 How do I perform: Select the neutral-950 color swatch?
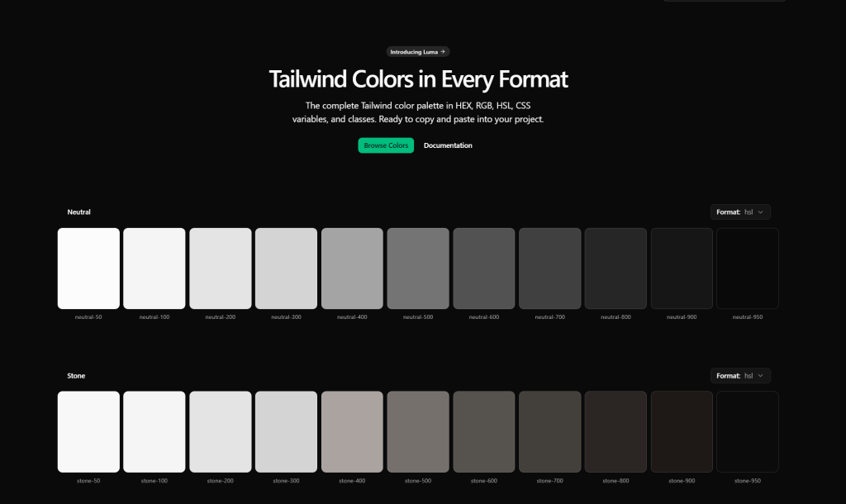(x=747, y=268)
